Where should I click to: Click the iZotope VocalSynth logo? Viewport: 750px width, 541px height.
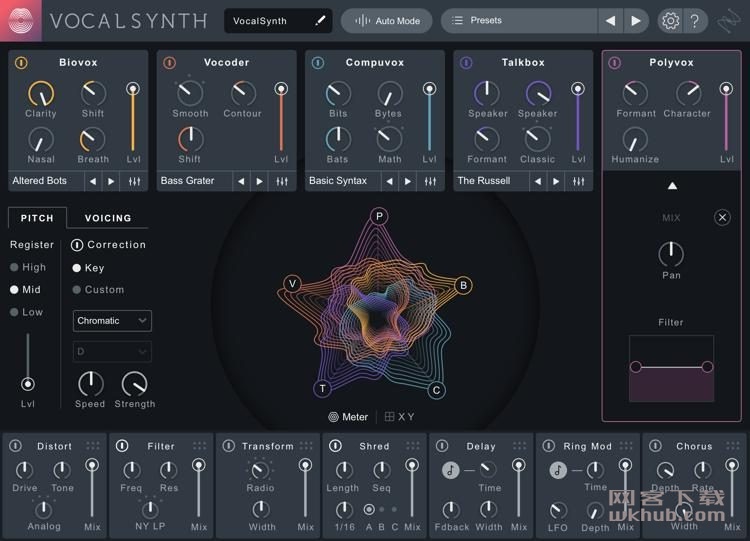[x=21, y=21]
